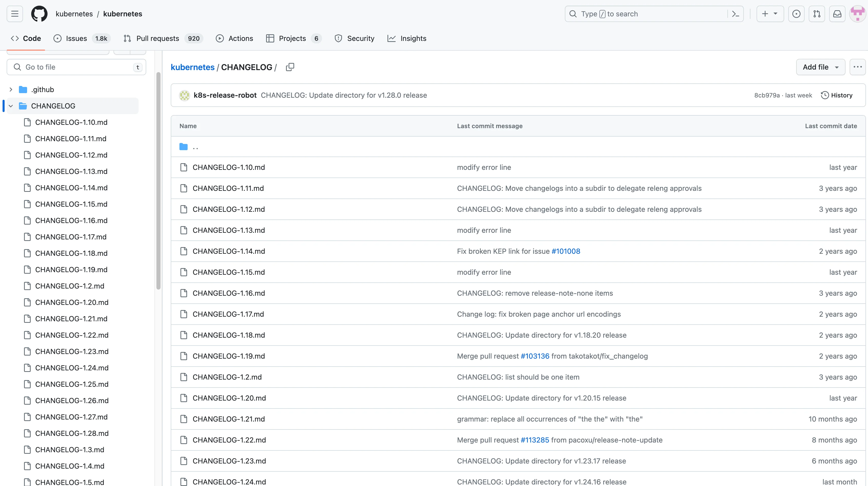The image size is (868, 486).
Task: Open the notifications inbox icon
Action: [x=837, y=14]
